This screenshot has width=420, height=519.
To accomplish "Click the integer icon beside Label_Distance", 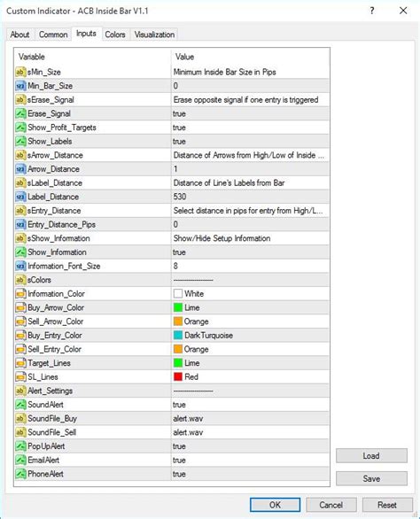I will coord(20,197).
